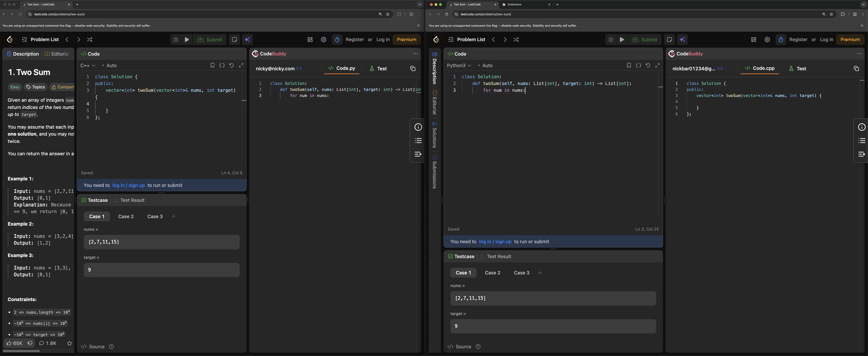Open the C++ language dropdown

pyautogui.click(x=87, y=65)
